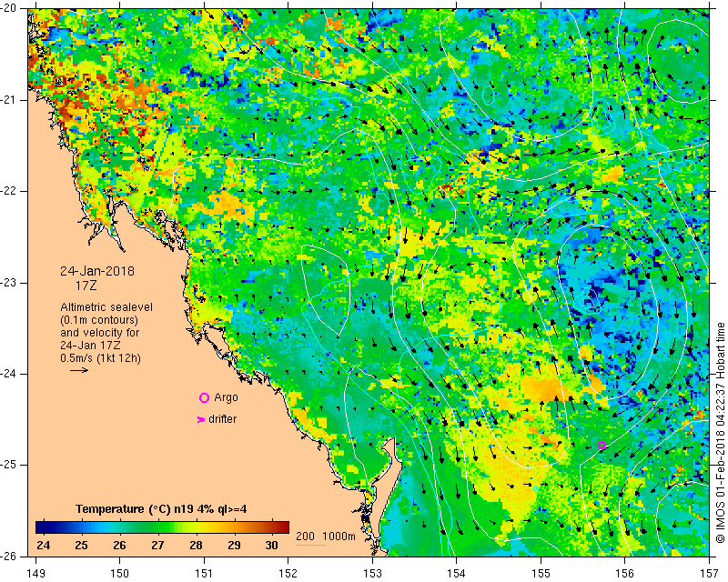Click the "149" longitude axis label
This screenshot has height=582, width=728.
[x=35, y=574]
